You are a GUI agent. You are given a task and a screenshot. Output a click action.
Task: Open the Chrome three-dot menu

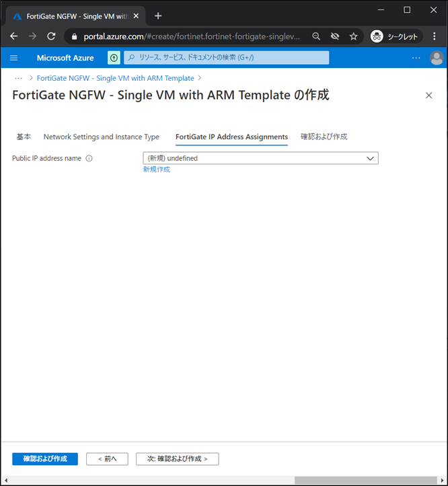click(x=435, y=36)
